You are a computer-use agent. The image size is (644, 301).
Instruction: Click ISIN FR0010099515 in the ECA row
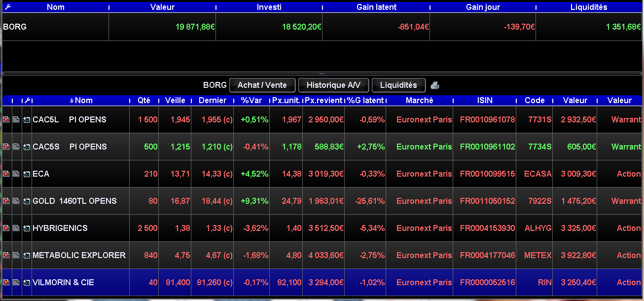[487, 174]
